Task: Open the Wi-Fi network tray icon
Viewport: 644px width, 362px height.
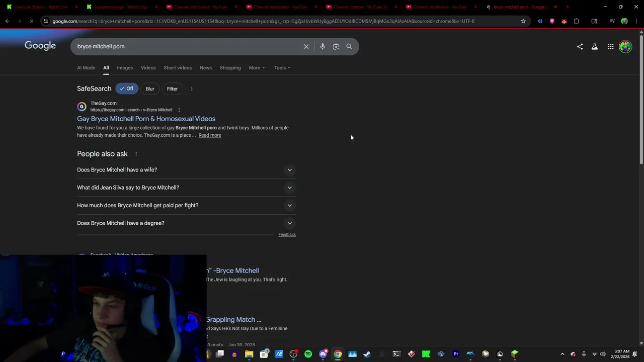Action: 595,354
